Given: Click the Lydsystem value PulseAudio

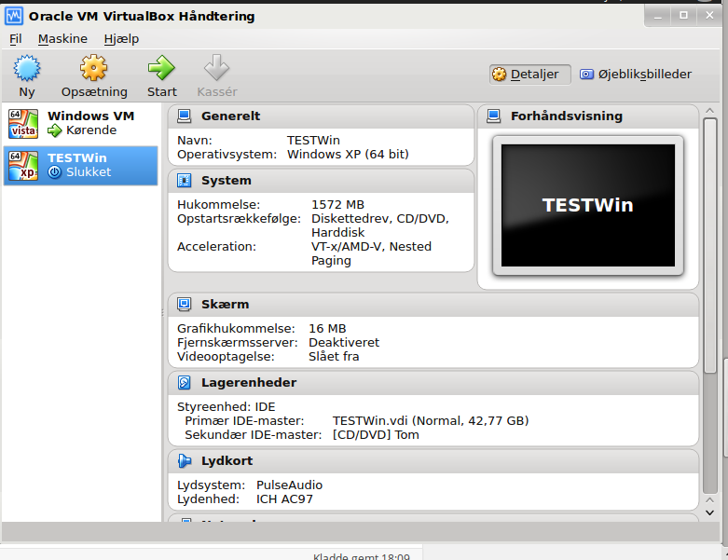Looking at the screenshot, I should pos(289,485).
